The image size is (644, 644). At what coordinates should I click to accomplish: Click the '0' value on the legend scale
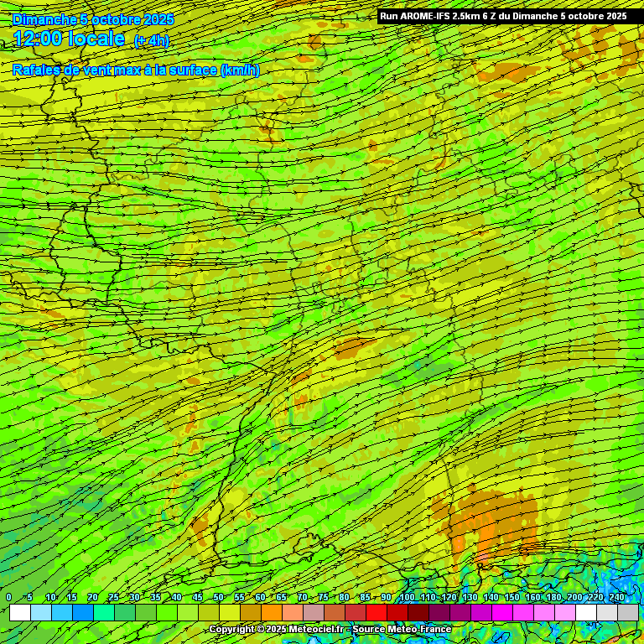coord(8,597)
